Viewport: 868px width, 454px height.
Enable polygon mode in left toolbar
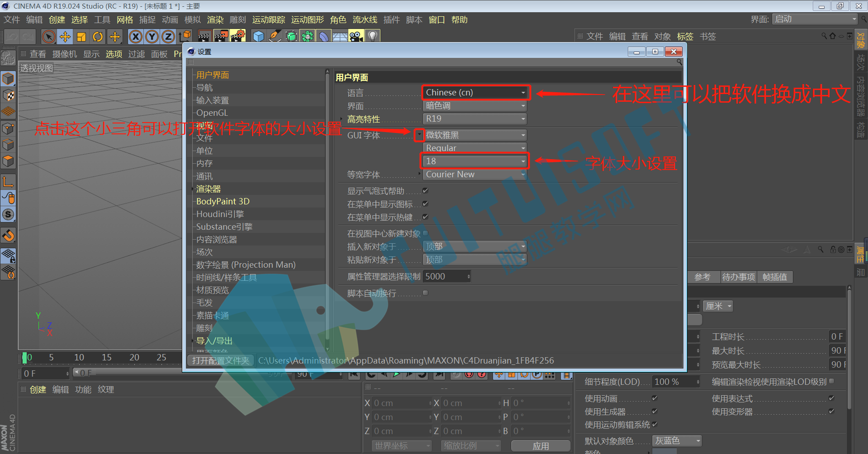8,161
